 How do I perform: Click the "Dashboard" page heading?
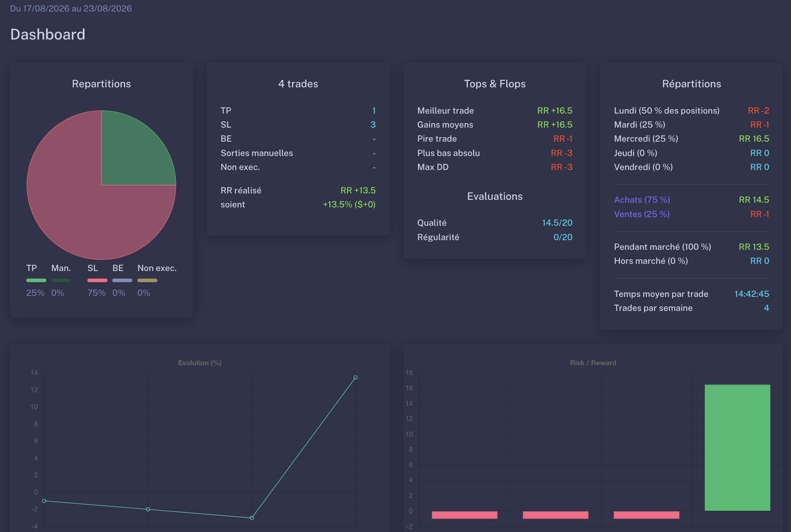pyautogui.click(x=48, y=34)
